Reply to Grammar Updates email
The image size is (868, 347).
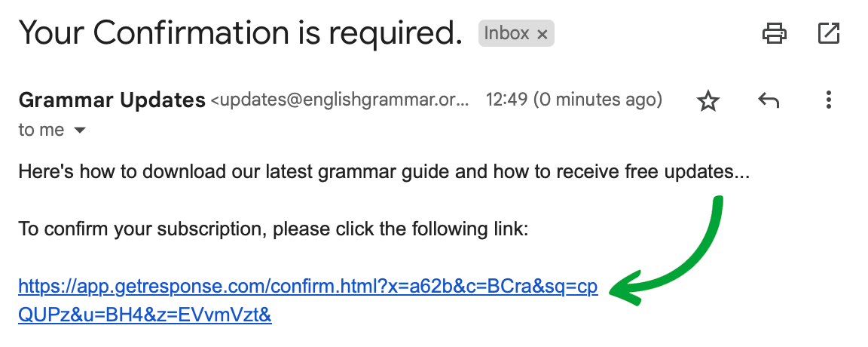(768, 100)
